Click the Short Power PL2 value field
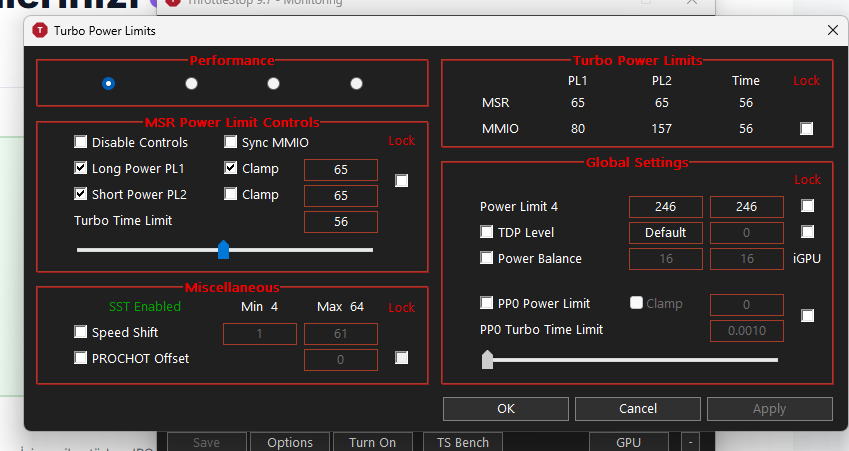849x451 pixels. [x=341, y=195]
